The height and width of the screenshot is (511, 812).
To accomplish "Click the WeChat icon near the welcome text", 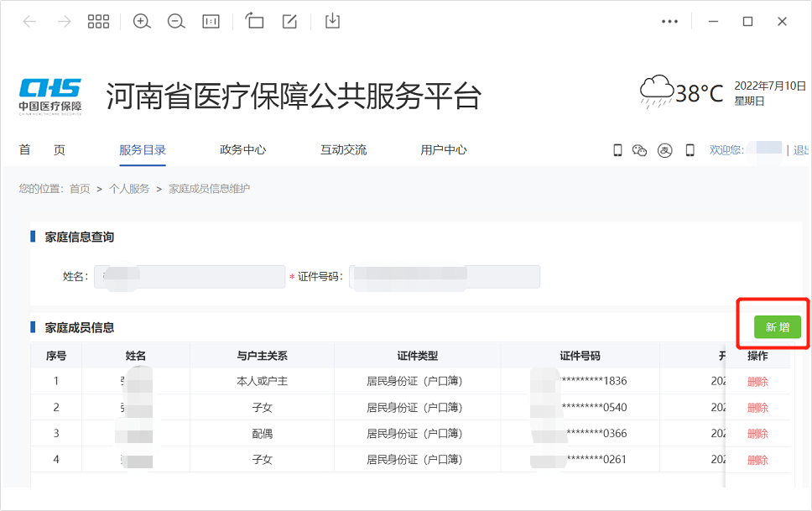I will click(x=639, y=150).
